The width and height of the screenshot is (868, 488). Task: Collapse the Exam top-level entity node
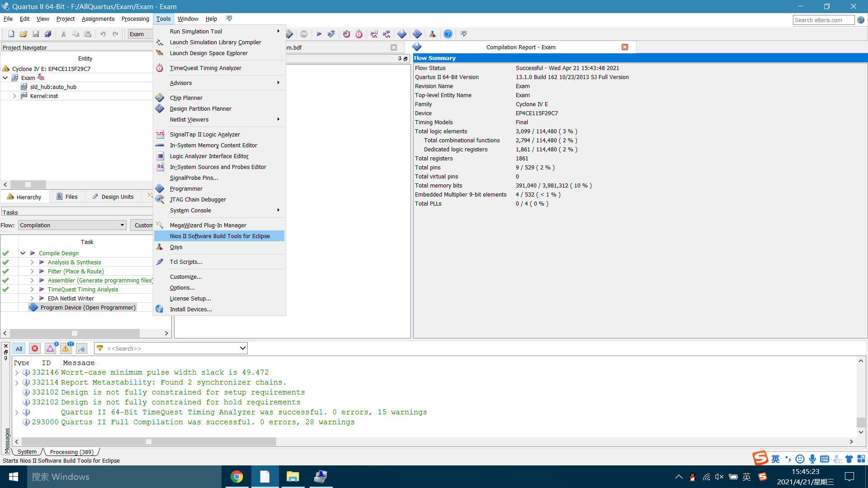coord(5,78)
